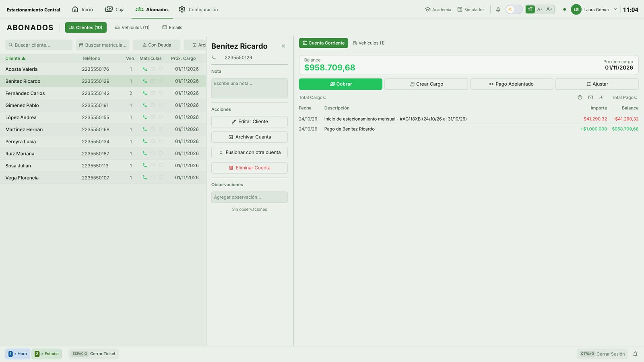Close the Benítez Ricardo detail panel
Screen dimensions: 644x362
pos(283,46)
